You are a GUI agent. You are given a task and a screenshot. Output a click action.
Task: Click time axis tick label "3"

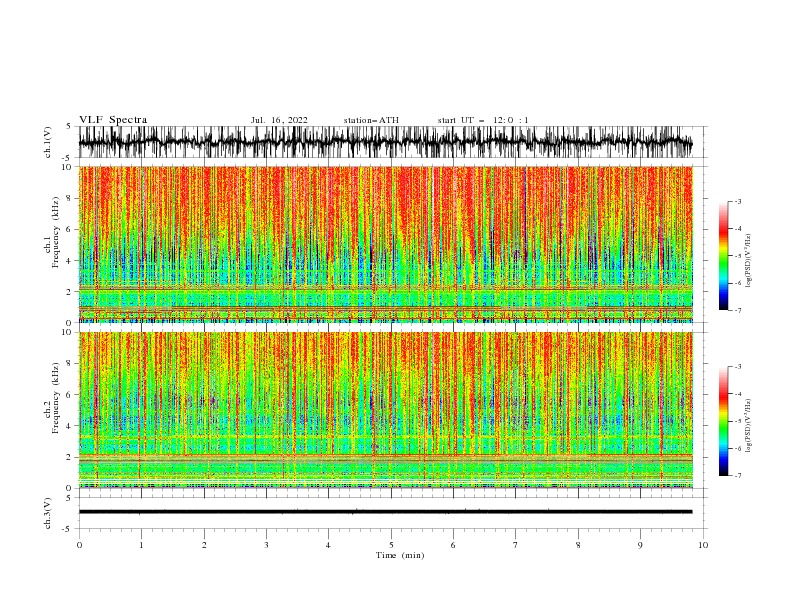[x=266, y=545]
